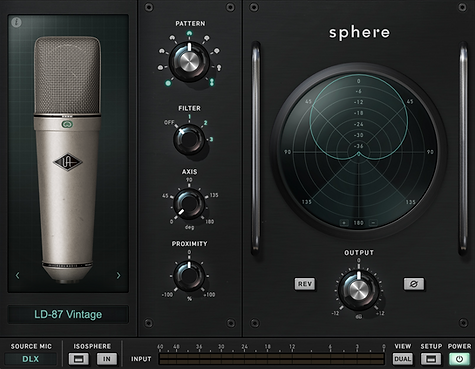
Task: Open the Setup panel icon button
Action: coord(431,359)
